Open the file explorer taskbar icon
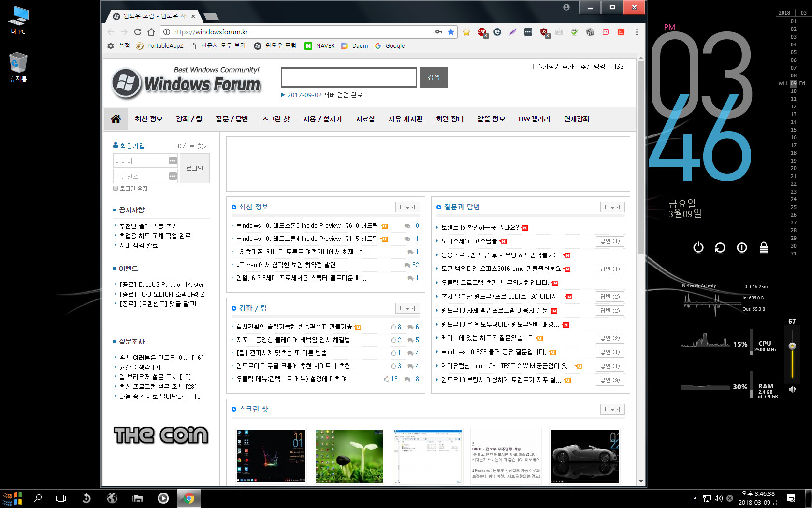This screenshot has height=508, width=812. [x=138, y=498]
